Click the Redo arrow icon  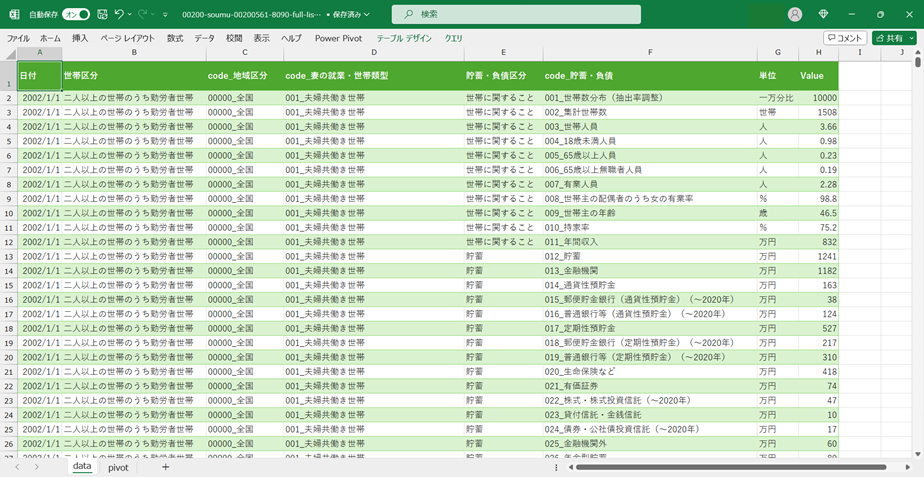coord(143,14)
